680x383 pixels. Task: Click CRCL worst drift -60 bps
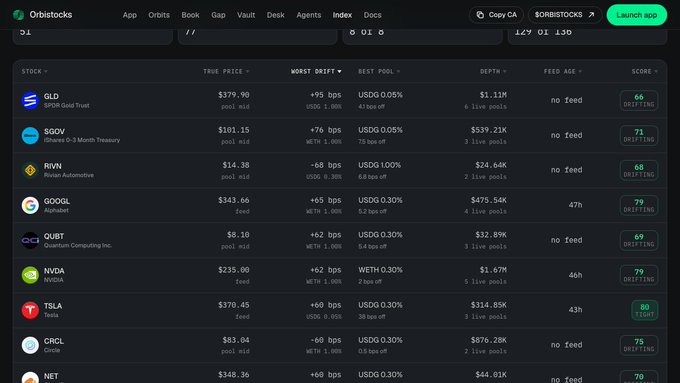(x=325, y=340)
